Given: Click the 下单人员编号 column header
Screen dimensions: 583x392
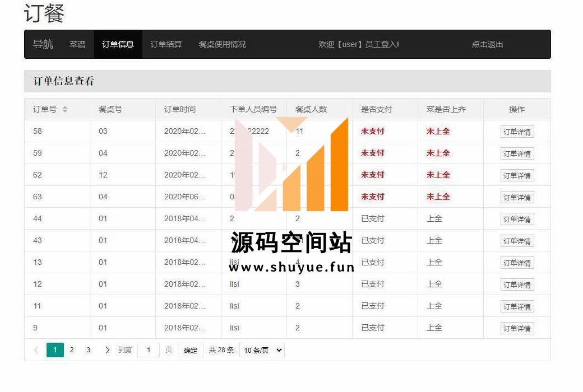Looking at the screenshot, I should pyautogui.click(x=253, y=109).
